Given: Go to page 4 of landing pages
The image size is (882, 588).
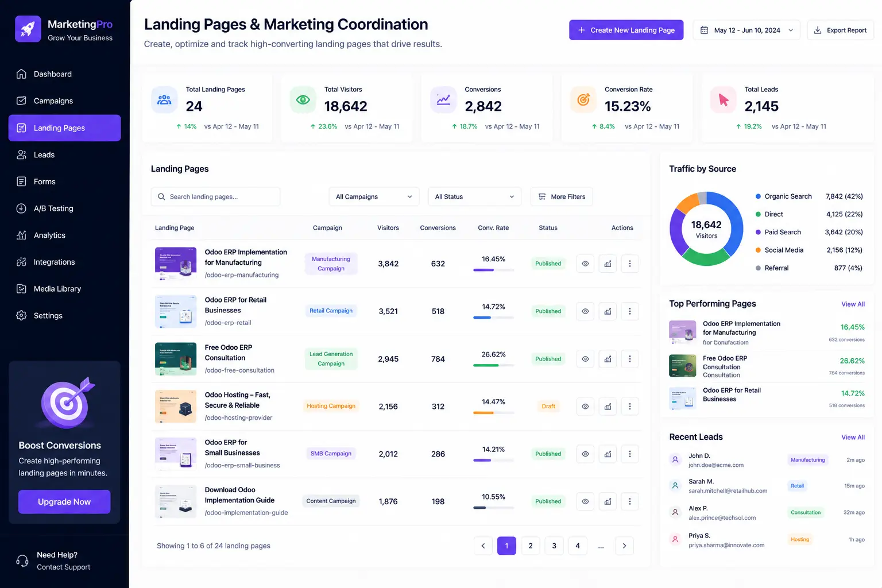Looking at the screenshot, I should [578, 546].
